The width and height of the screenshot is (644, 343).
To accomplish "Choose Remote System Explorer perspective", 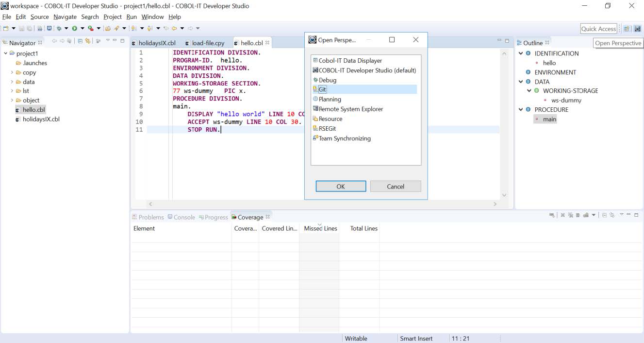I will coord(350,109).
